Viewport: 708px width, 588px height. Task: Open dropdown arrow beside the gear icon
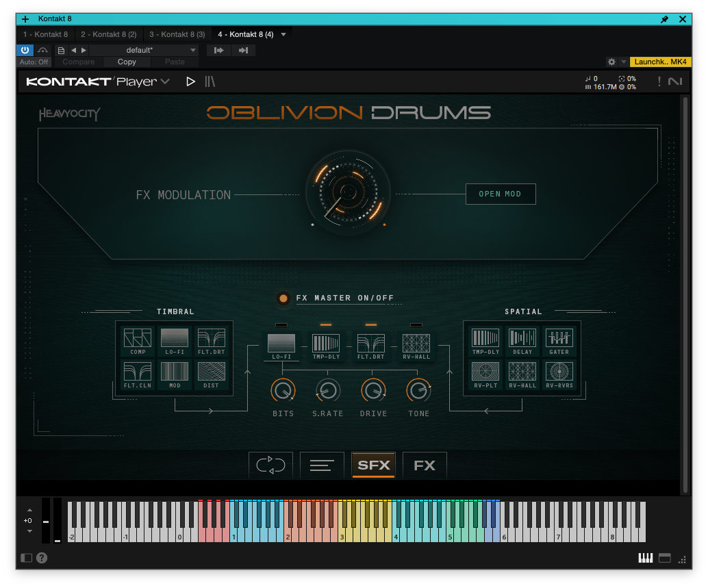(624, 62)
